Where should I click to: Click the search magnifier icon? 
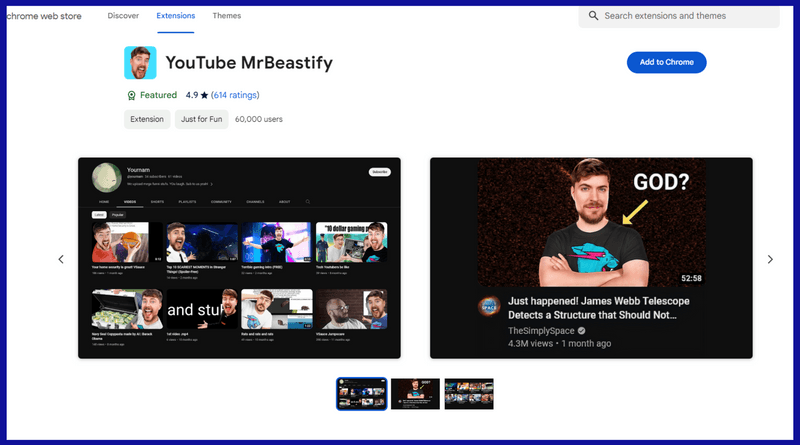tap(593, 16)
